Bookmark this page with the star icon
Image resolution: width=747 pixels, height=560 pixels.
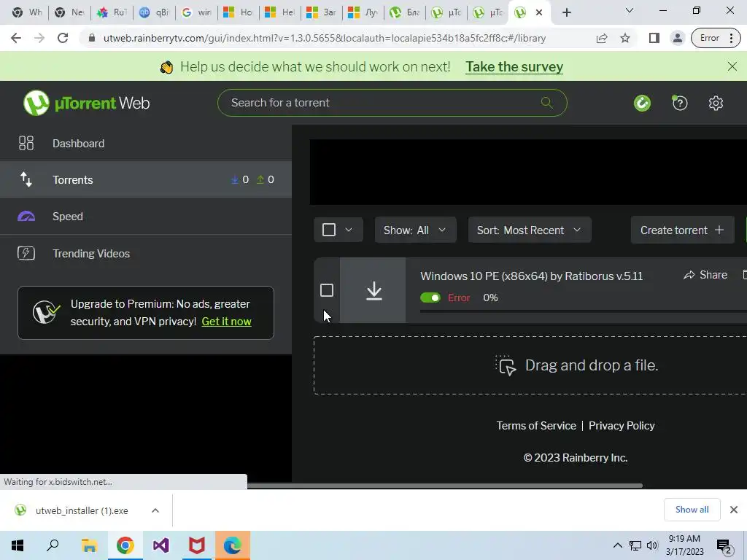click(x=625, y=38)
